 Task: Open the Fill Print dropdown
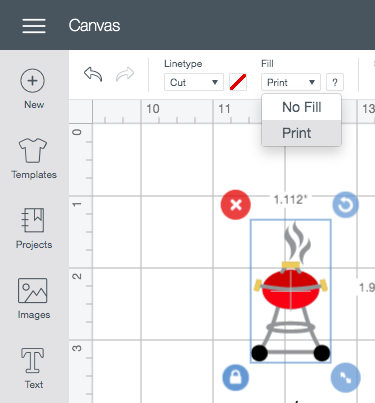[291, 82]
